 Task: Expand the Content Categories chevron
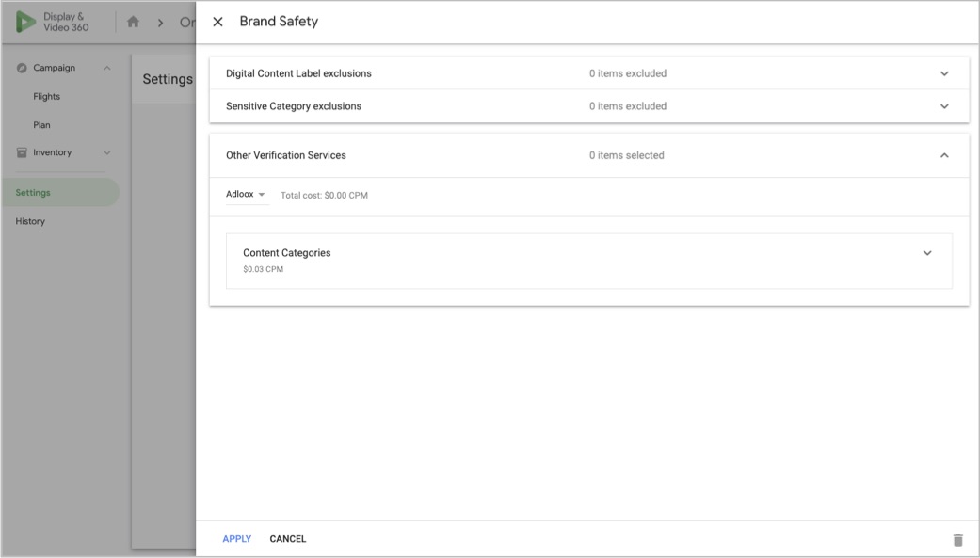927,253
